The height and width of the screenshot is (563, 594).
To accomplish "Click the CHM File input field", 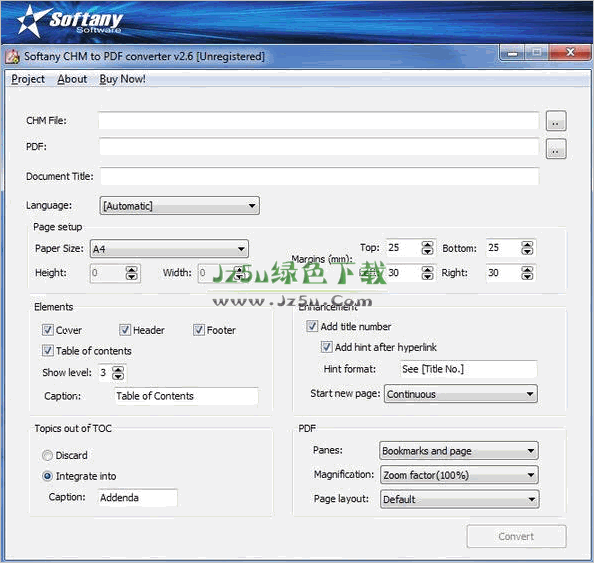I will [319, 121].
